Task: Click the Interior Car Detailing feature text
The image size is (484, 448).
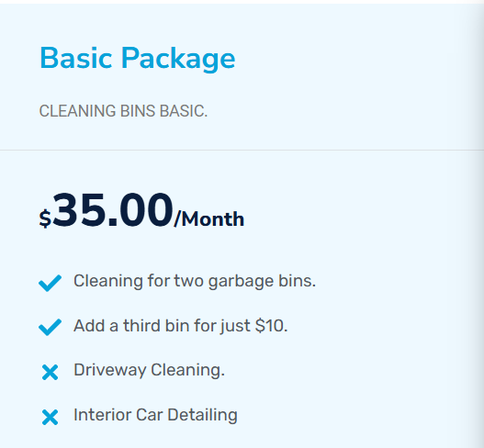Action: [x=155, y=415]
